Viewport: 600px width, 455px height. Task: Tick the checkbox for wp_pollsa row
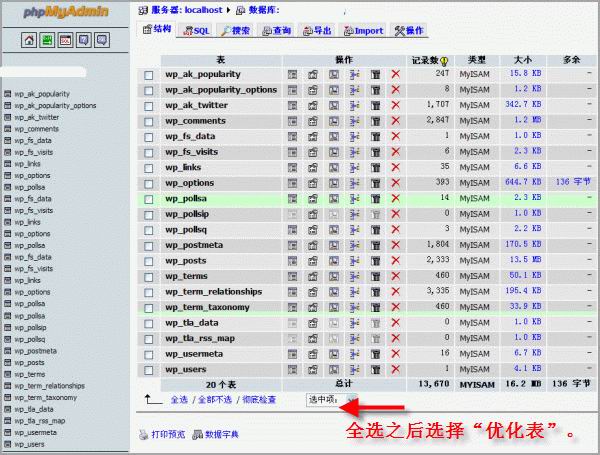[x=148, y=199]
